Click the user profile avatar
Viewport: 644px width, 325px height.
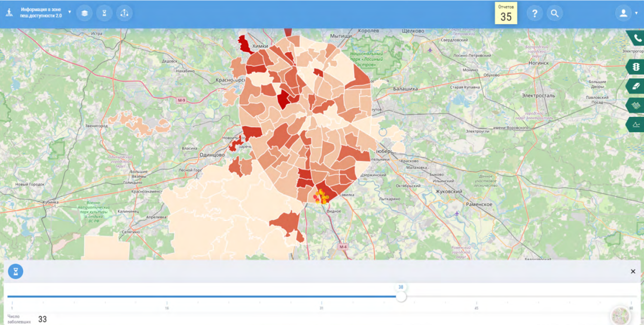point(623,14)
